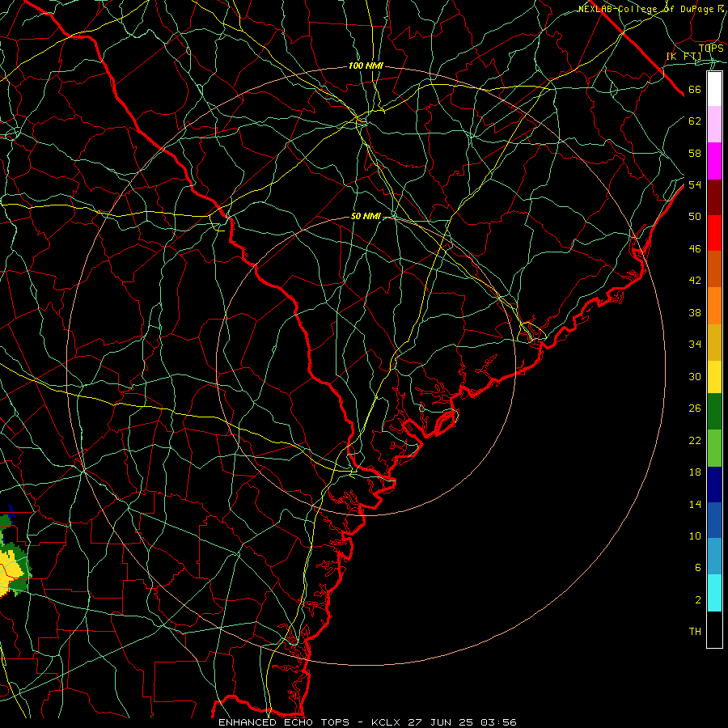Click the "03:56" timestamp

pyautogui.click(x=498, y=722)
